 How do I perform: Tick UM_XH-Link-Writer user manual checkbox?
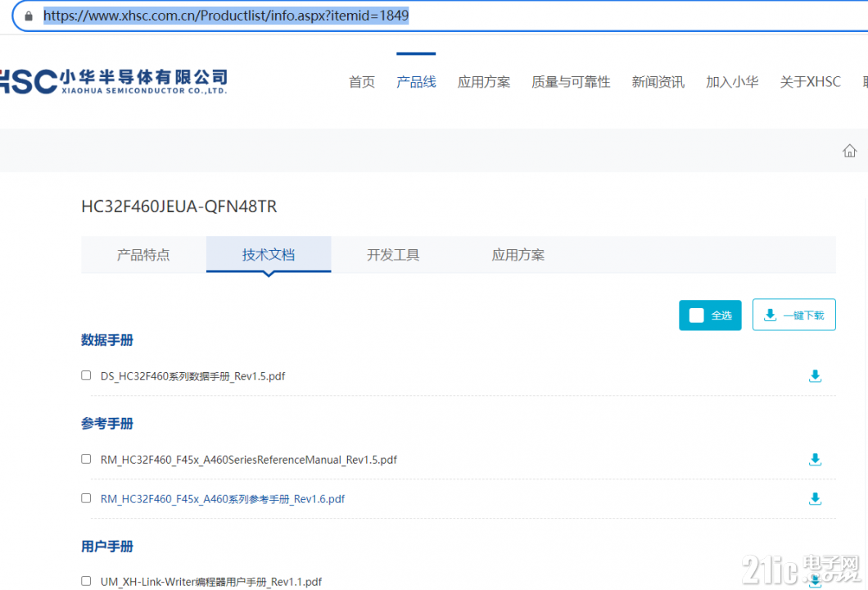(x=86, y=581)
